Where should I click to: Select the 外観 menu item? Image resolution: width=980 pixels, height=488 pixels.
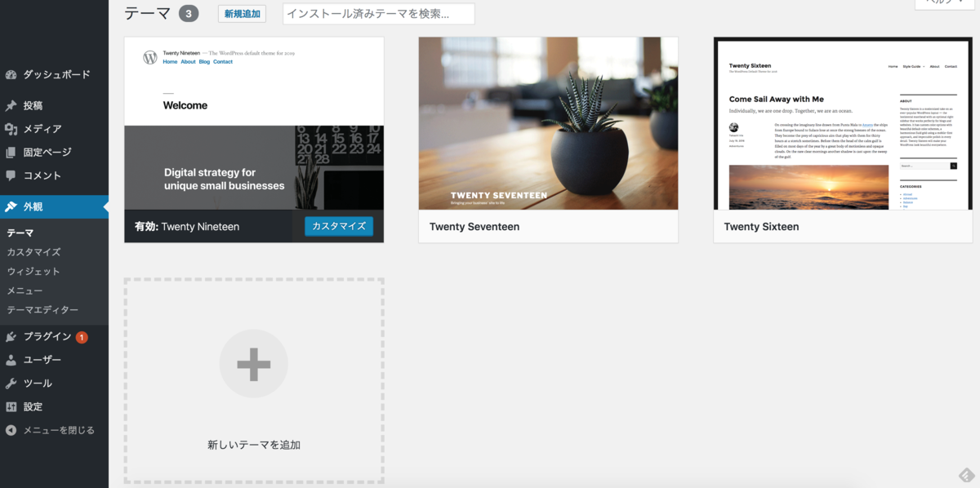[x=54, y=206]
